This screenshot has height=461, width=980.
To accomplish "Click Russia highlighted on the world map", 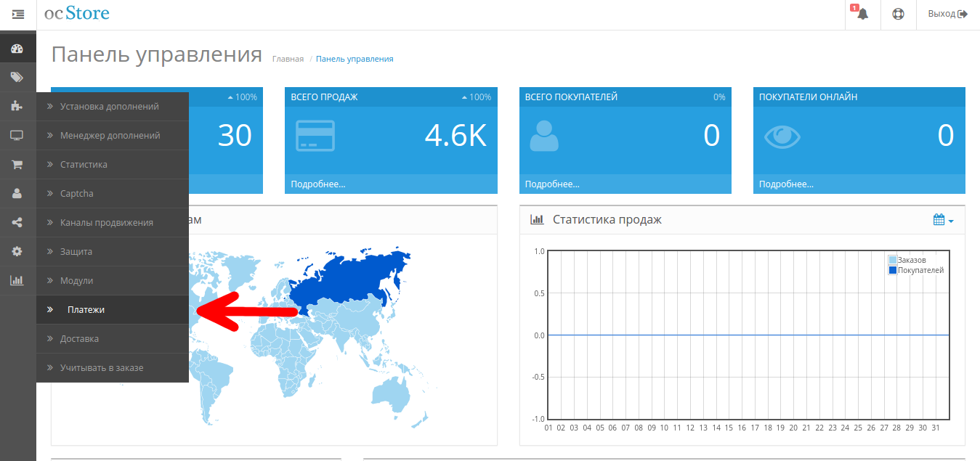I will point(349,280).
